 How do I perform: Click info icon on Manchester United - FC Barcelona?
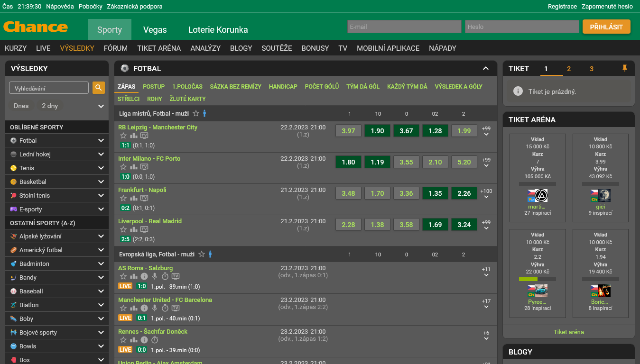click(x=144, y=308)
